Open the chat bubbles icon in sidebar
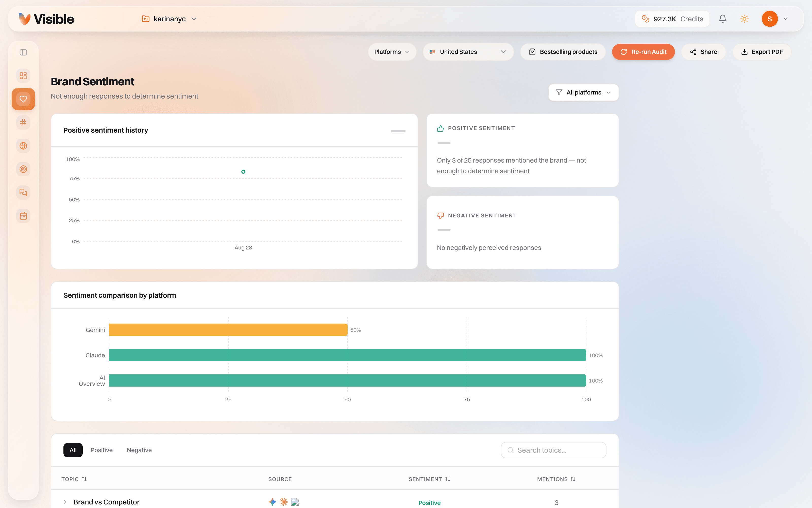This screenshot has height=508, width=812. (x=23, y=193)
